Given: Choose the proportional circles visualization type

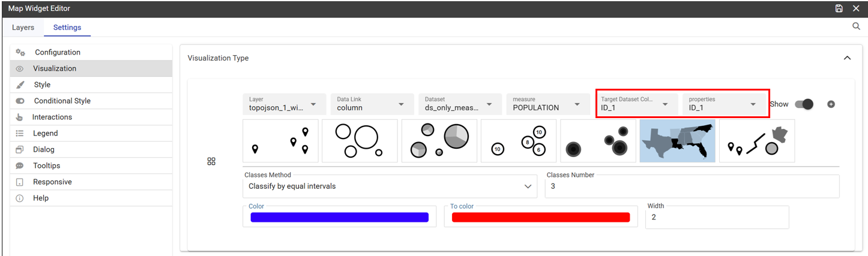Looking at the screenshot, I should 360,141.
